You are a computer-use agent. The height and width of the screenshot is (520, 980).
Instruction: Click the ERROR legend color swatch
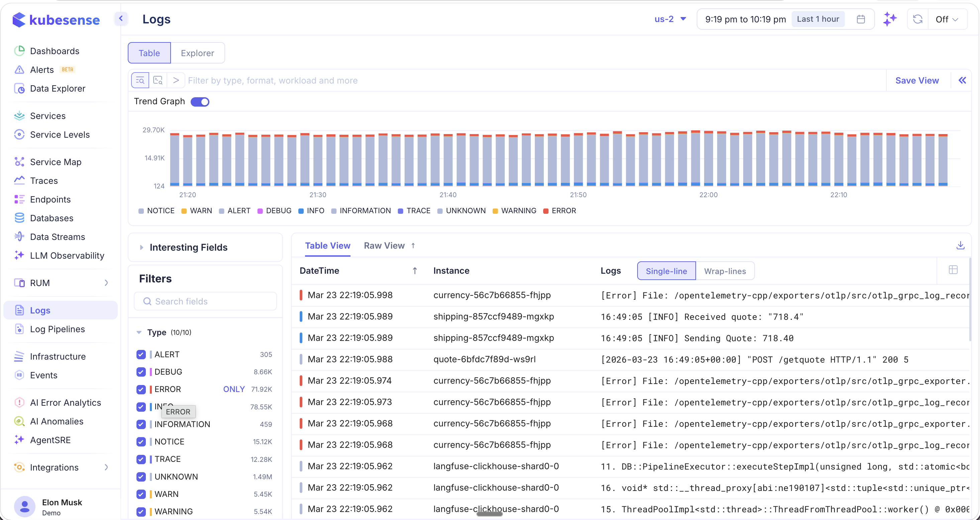click(x=546, y=211)
